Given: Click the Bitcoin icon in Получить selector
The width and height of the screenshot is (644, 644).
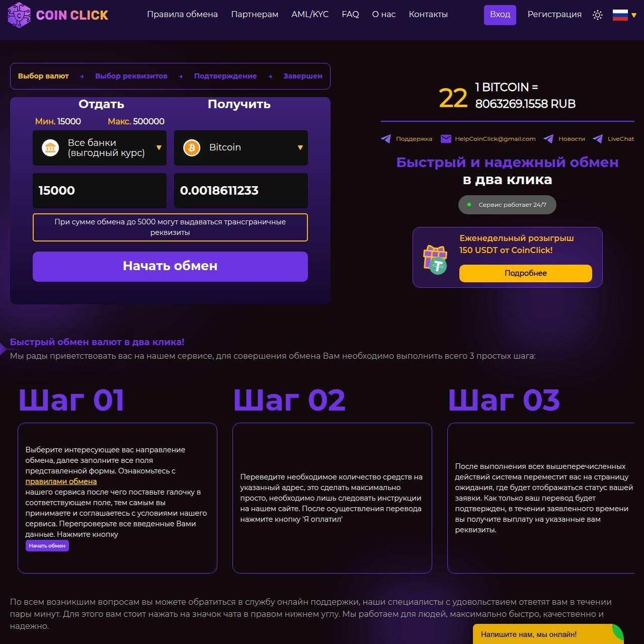Looking at the screenshot, I should tap(192, 148).
